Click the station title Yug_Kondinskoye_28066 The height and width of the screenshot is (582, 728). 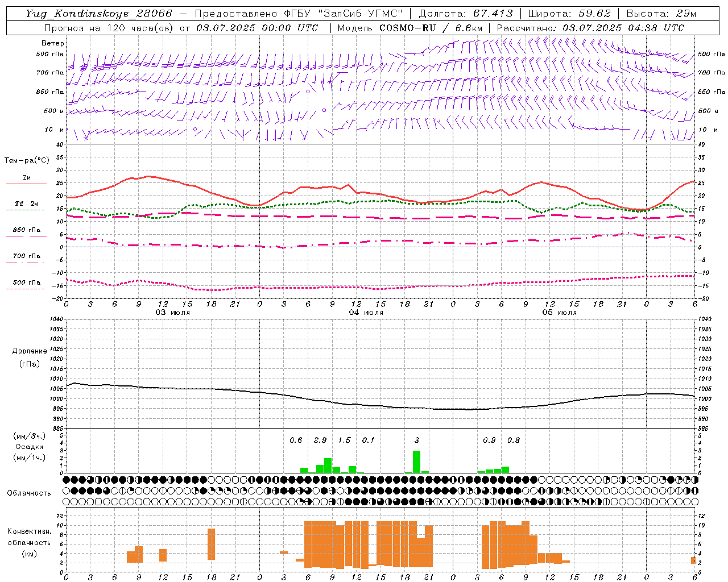coord(98,14)
